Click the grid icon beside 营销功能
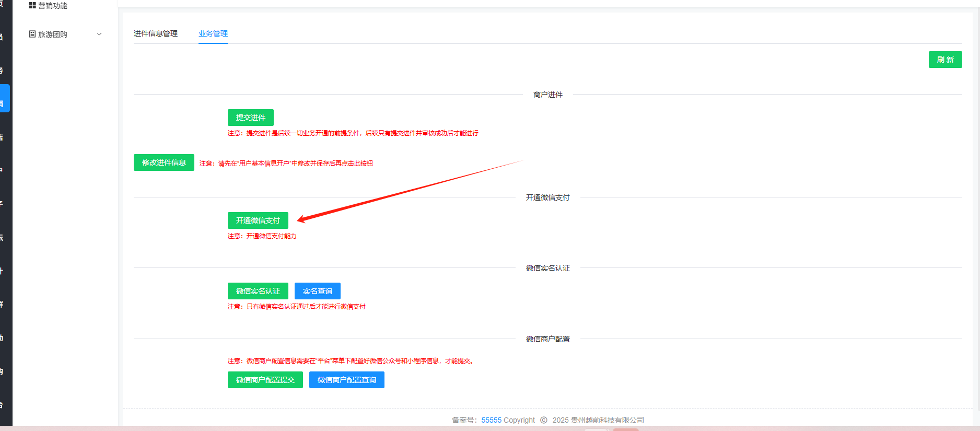The image size is (980, 431). (x=32, y=6)
